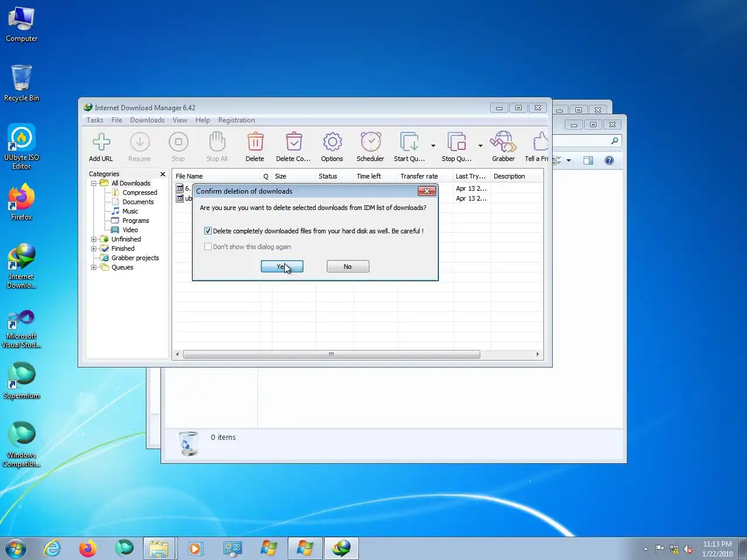Select the Compressed category
This screenshot has height=560, width=747.
point(139,192)
